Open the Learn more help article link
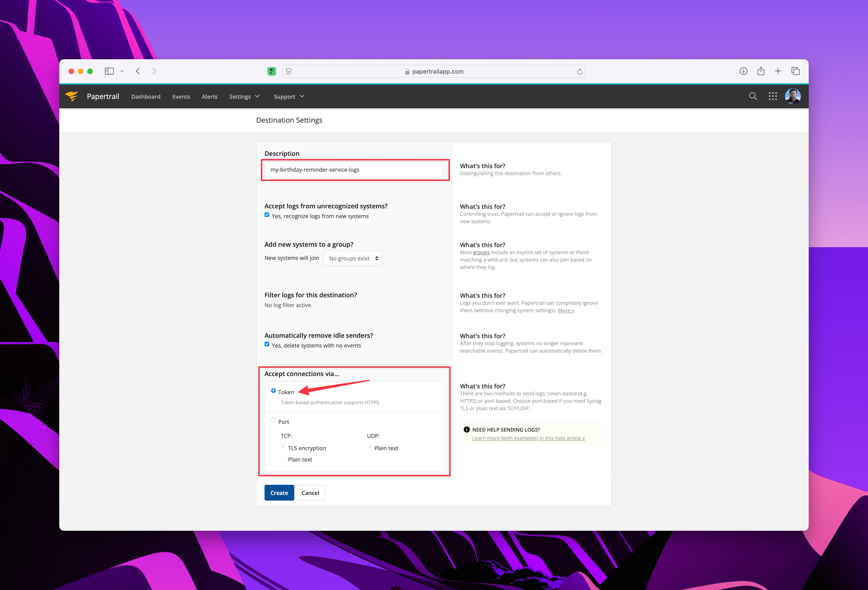 tap(528, 438)
